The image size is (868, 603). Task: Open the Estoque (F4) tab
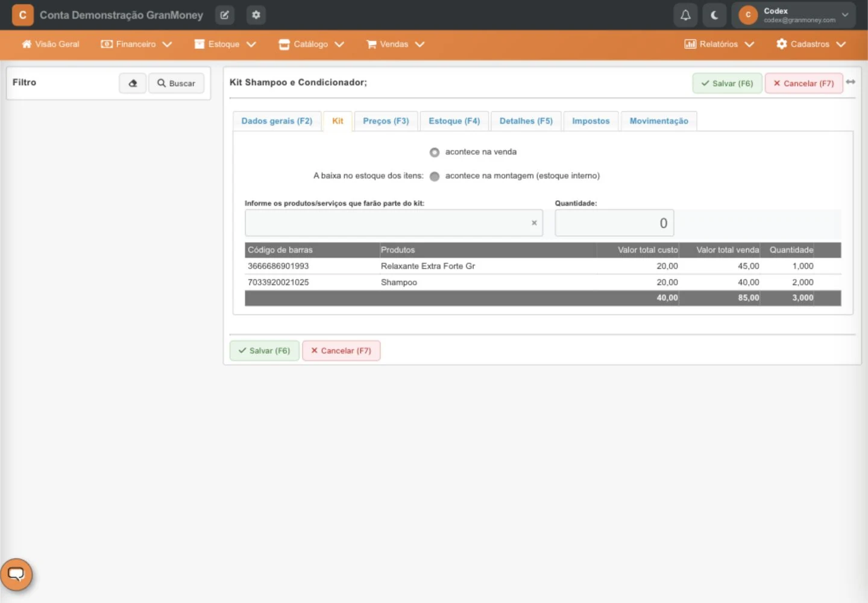[454, 121]
